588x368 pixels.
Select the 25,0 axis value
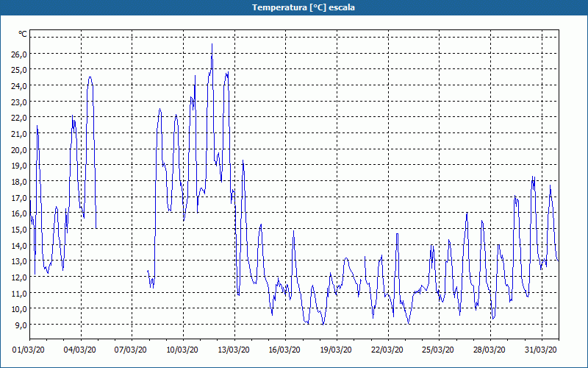coord(19,70)
